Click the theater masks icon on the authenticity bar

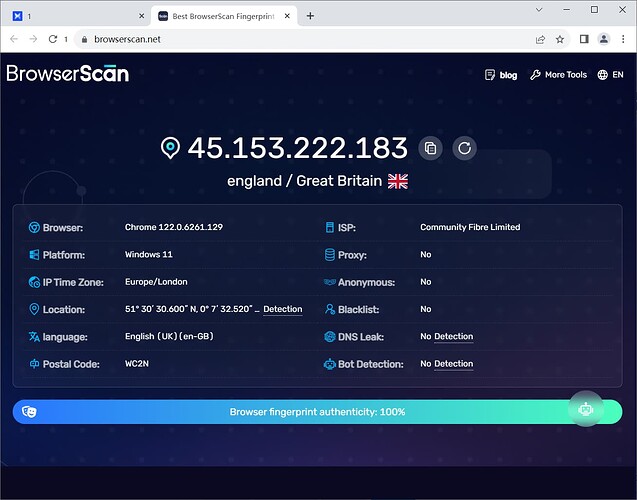click(29, 412)
